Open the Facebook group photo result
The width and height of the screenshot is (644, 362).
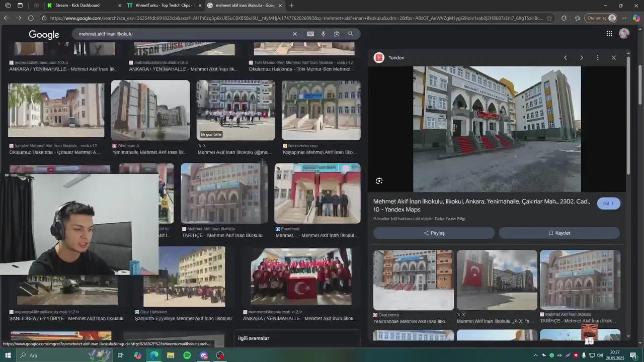point(317,194)
